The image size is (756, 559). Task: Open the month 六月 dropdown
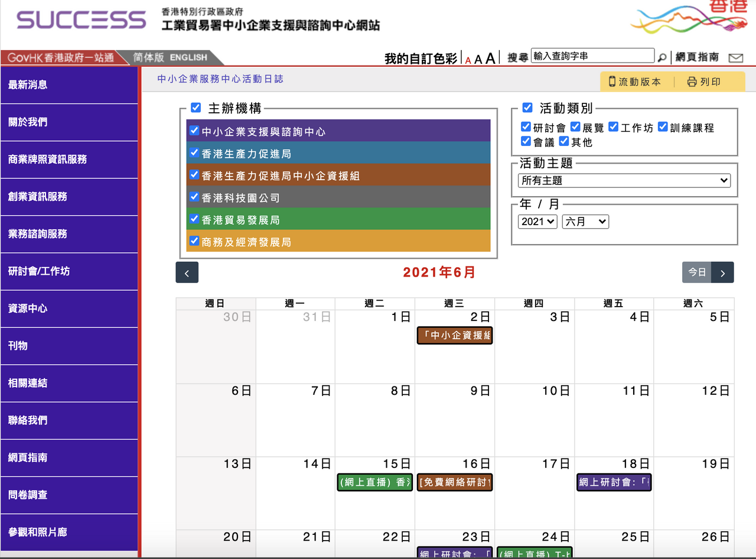pyautogui.click(x=585, y=222)
